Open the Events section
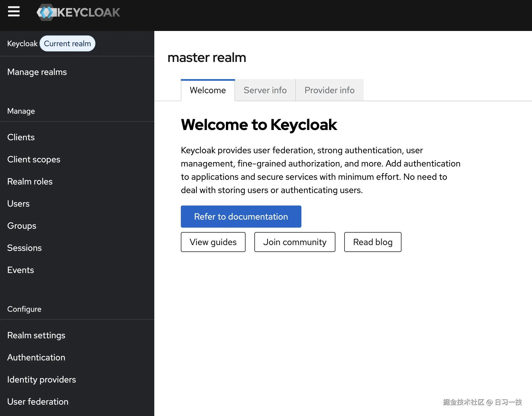 point(20,270)
